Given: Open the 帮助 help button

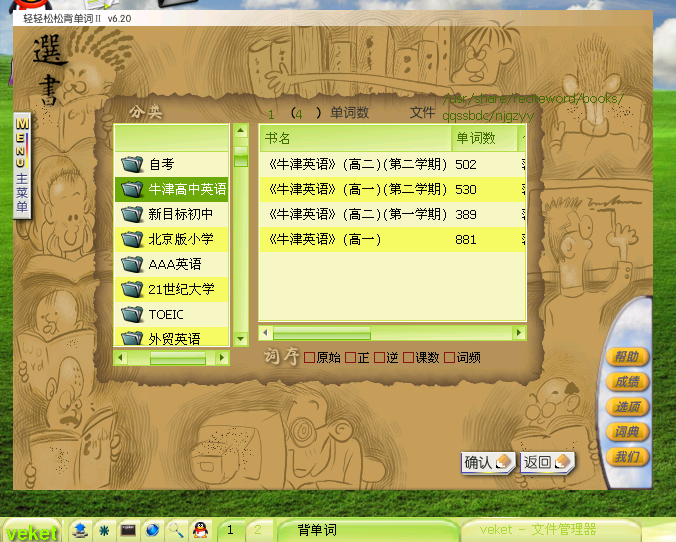Looking at the screenshot, I should (x=627, y=357).
